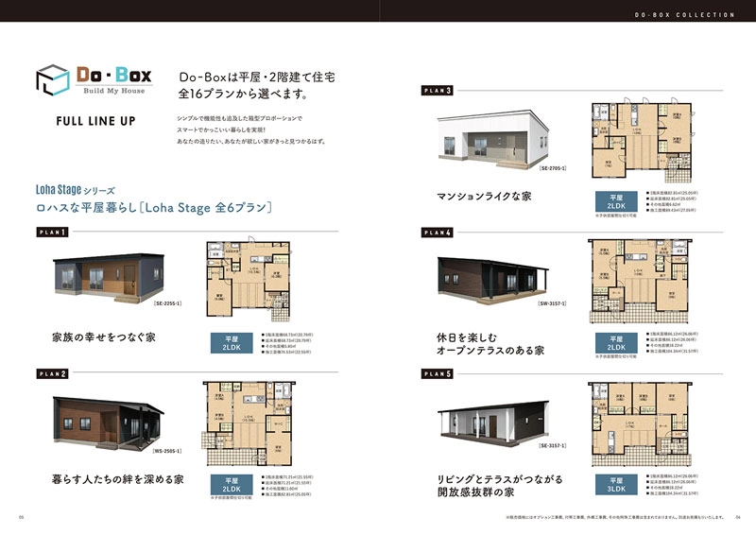Select the title "マンションライクな家"

tap(484, 197)
